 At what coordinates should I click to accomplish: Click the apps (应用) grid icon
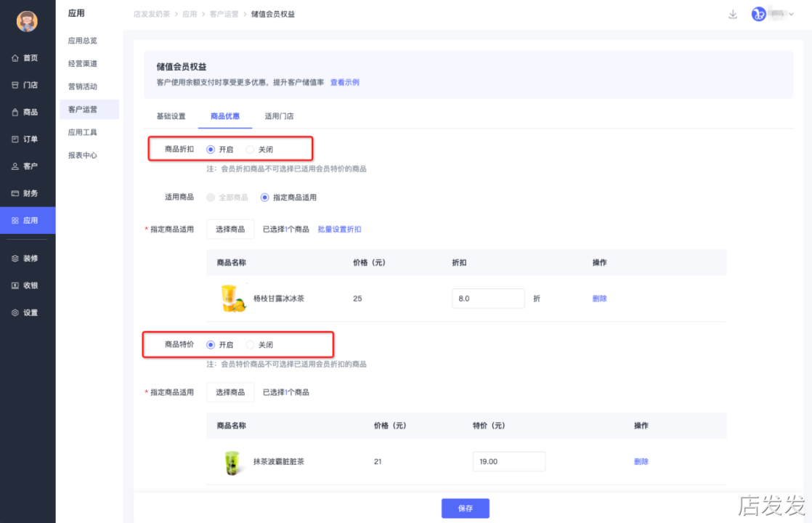15,221
